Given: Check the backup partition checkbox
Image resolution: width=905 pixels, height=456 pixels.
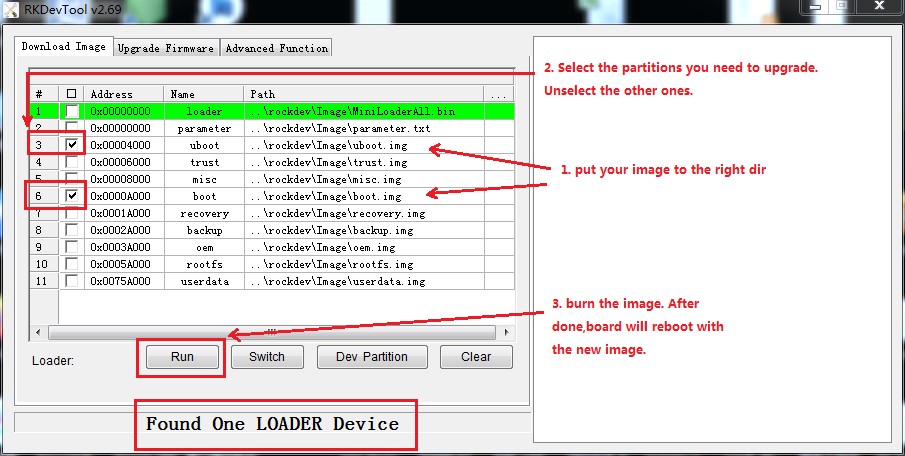Looking at the screenshot, I should click(x=72, y=230).
